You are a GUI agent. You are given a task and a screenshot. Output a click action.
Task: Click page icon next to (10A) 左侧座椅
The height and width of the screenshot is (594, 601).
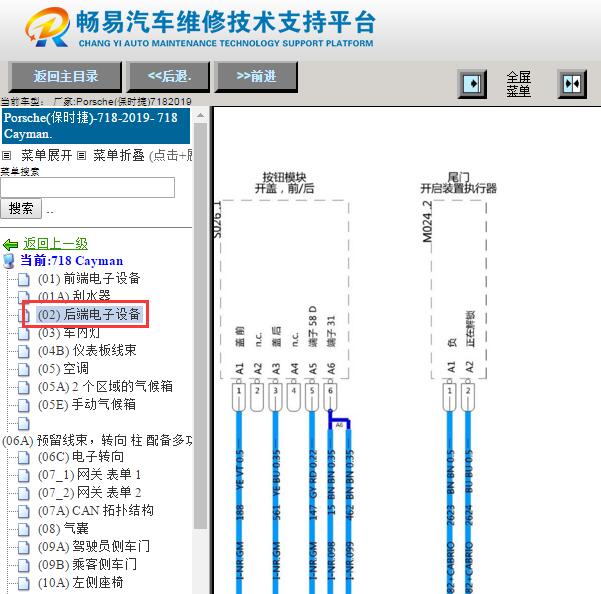pyautogui.click(x=23, y=584)
